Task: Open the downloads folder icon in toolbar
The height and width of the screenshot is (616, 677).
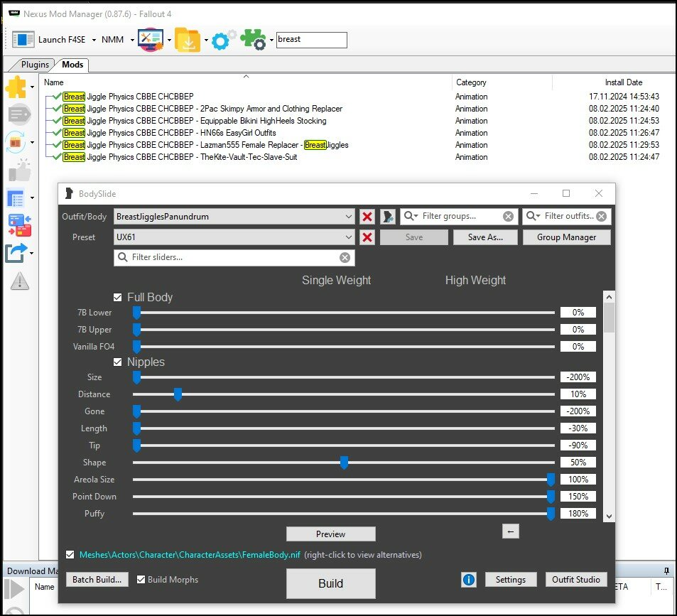Action: point(188,40)
